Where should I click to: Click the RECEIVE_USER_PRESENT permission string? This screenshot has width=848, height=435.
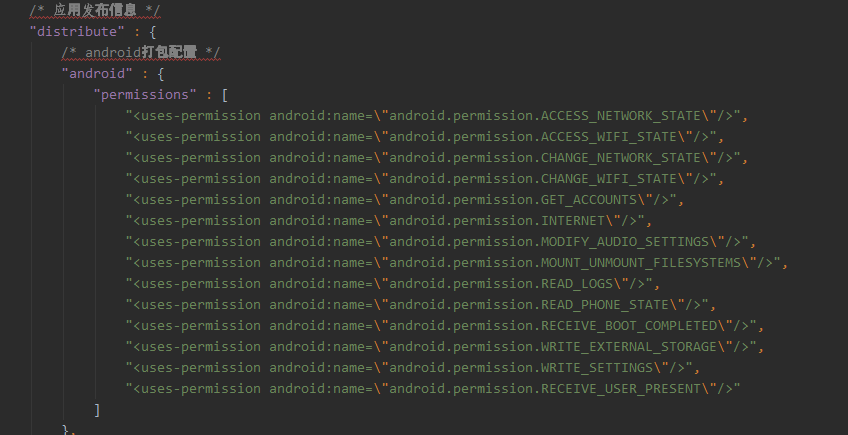click(x=433, y=389)
